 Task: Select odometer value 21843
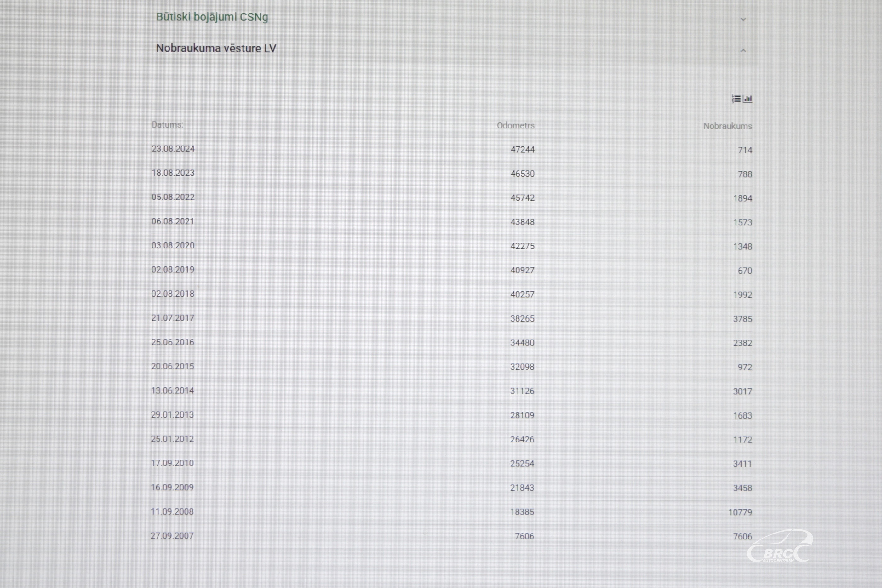coord(522,488)
